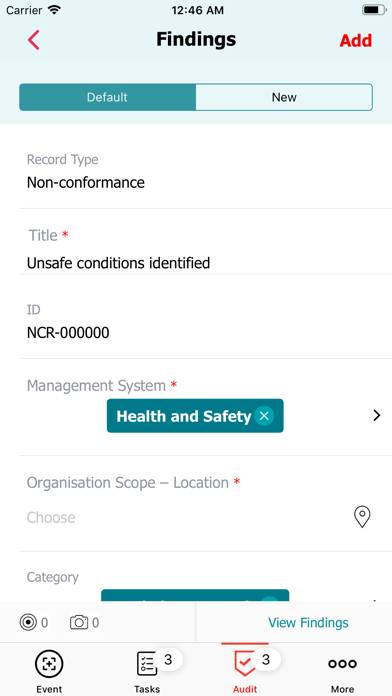Select the Health and Safety chip
The height and width of the screenshot is (696, 392).
tap(195, 416)
